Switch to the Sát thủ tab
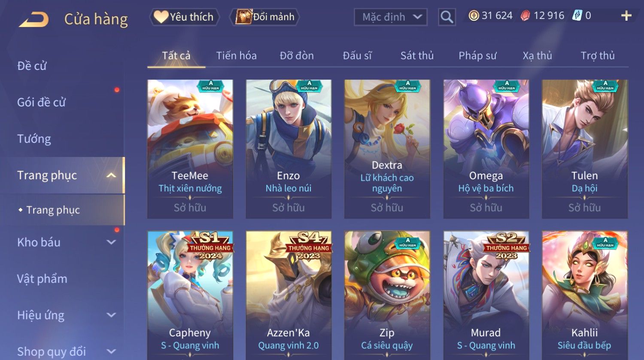The image size is (644, 360). pyautogui.click(x=417, y=56)
